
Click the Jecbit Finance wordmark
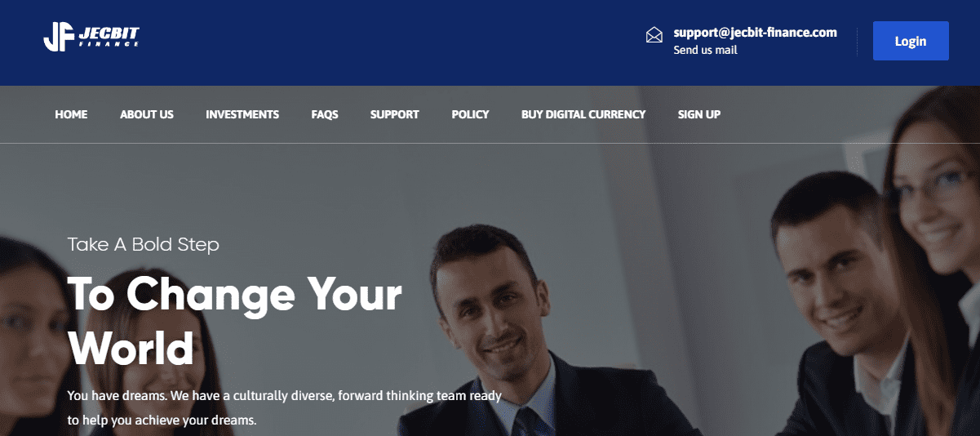coord(109,36)
